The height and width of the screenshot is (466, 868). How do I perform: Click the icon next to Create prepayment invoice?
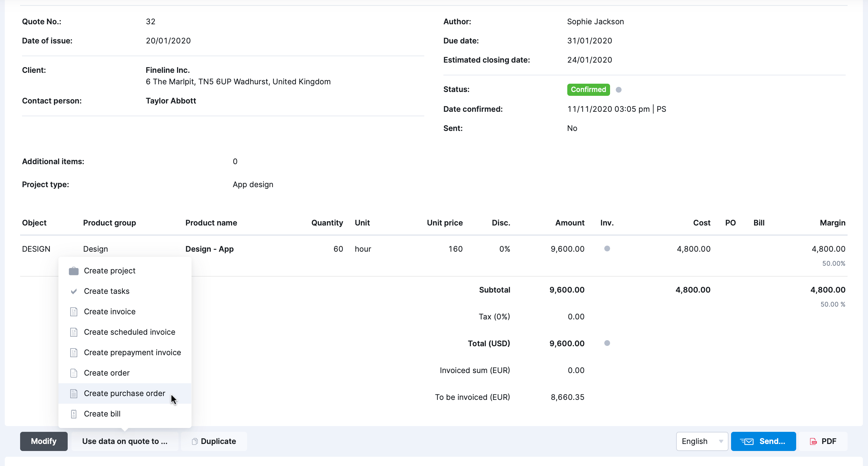tap(74, 352)
